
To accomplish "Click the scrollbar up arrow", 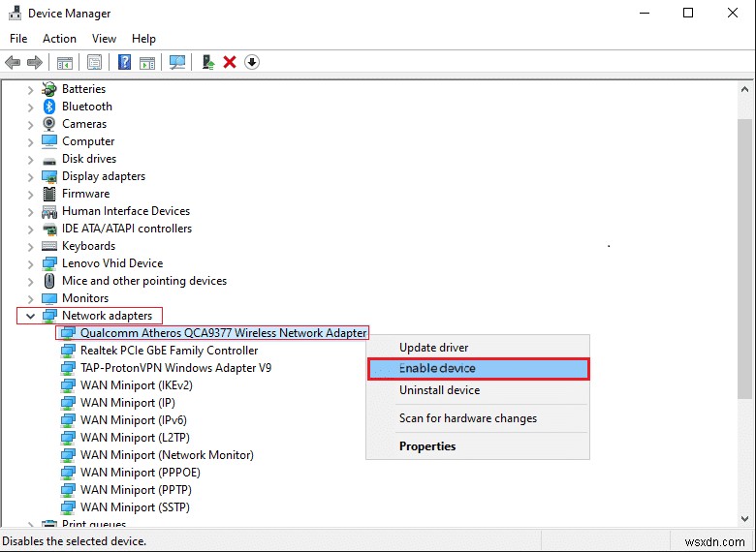I will [x=744, y=90].
